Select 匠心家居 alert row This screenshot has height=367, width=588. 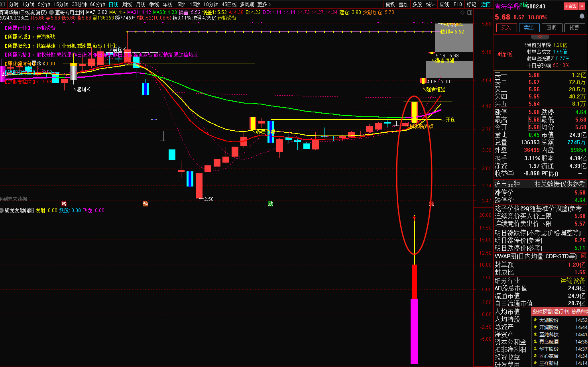coord(559,356)
